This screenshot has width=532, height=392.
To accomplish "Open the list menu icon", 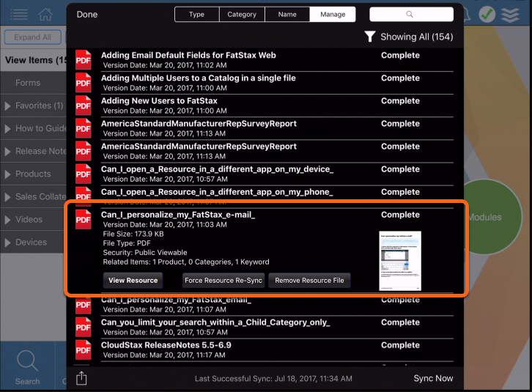I will tap(19, 15).
